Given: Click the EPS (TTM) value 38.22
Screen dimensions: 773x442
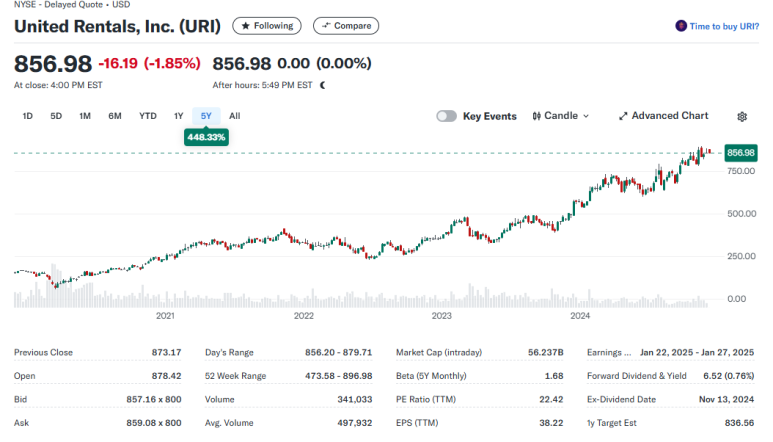Looking at the screenshot, I should click(x=551, y=423).
